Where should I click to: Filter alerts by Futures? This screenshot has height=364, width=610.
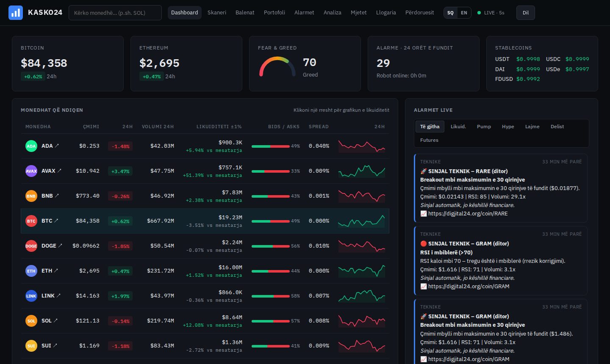click(x=429, y=140)
